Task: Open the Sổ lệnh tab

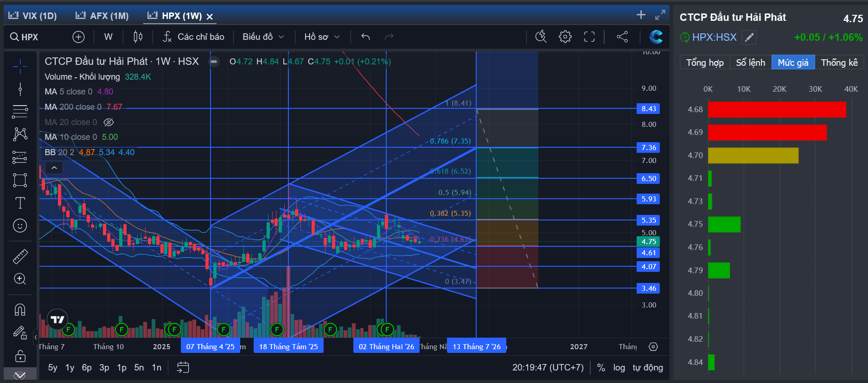Action: [x=751, y=63]
